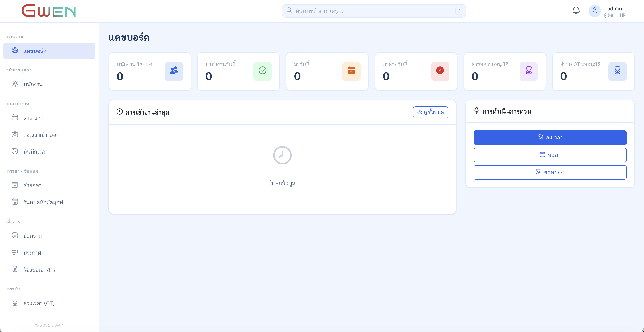Click the ขอทำ OT button
This screenshot has height=332, width=644.
[550, 173]
